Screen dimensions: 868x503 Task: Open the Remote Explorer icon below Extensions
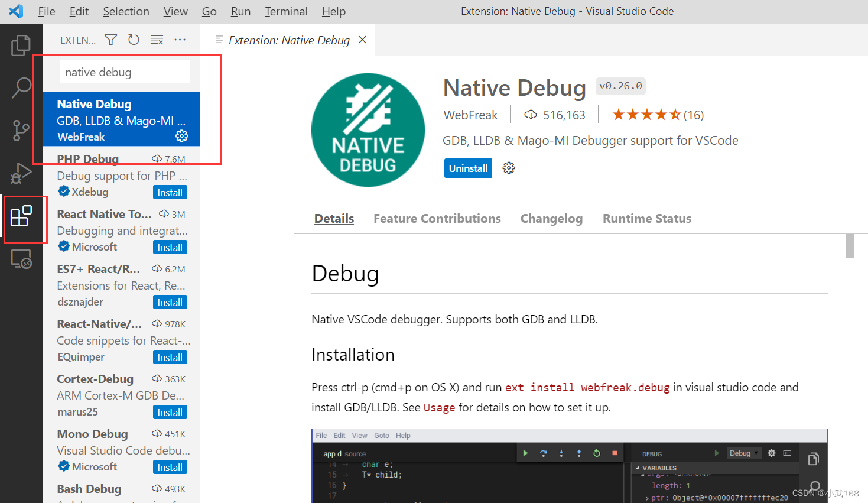coord(21,259)
